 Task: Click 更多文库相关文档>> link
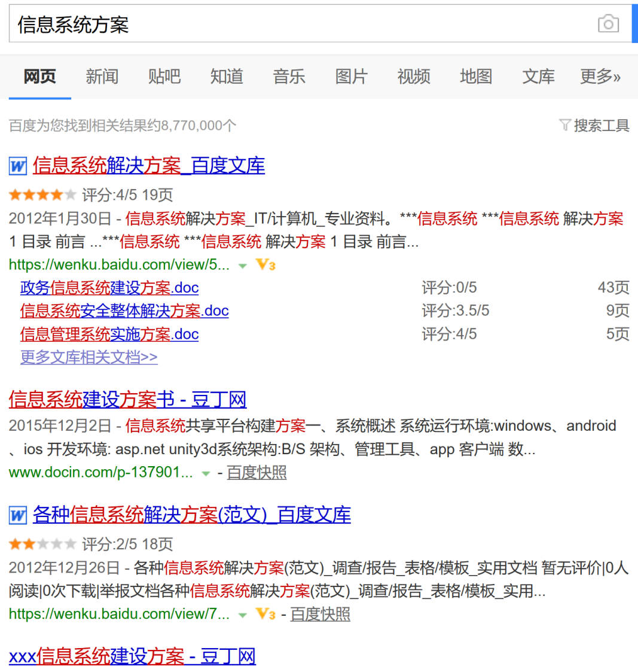pyautogui.click(x=88, y=357)
